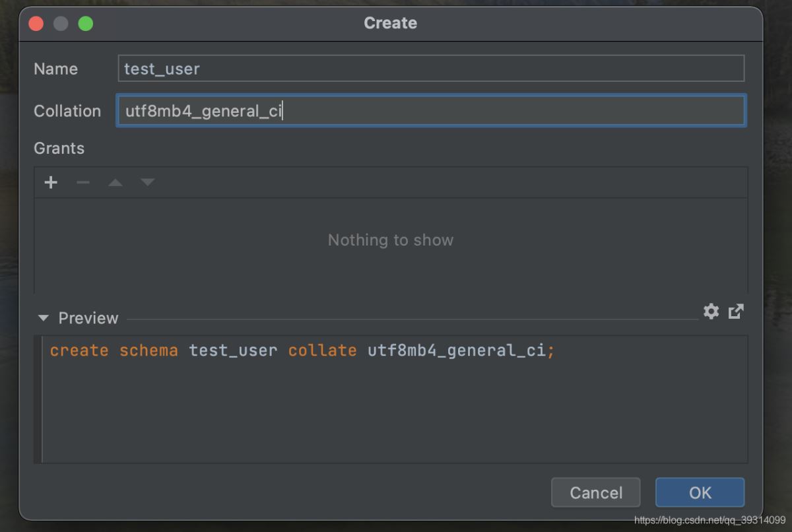Open SQL preview in editor icon
Viewport: 792px width, 532px height.
(736, 312)
